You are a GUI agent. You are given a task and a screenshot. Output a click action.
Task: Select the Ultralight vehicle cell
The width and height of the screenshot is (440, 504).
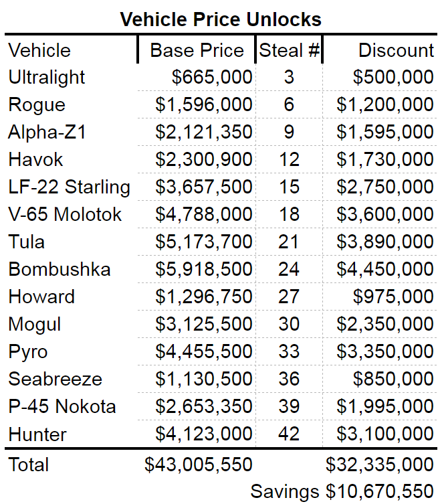click(x=47, y=77)
